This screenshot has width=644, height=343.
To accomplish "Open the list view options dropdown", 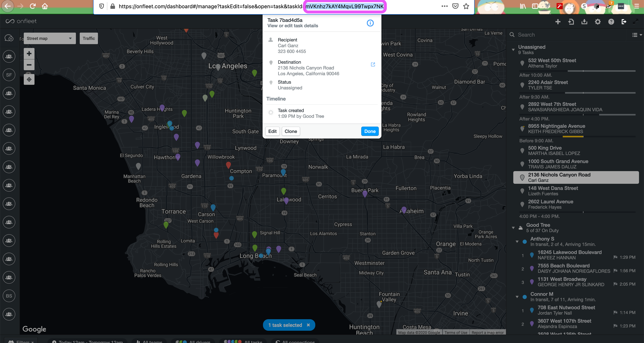I will pos(637,35).
